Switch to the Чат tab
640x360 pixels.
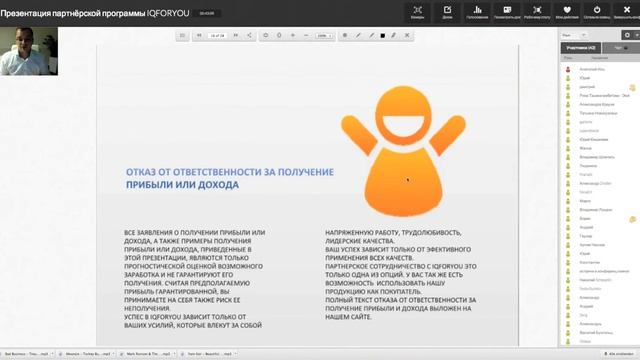point(620,48)
